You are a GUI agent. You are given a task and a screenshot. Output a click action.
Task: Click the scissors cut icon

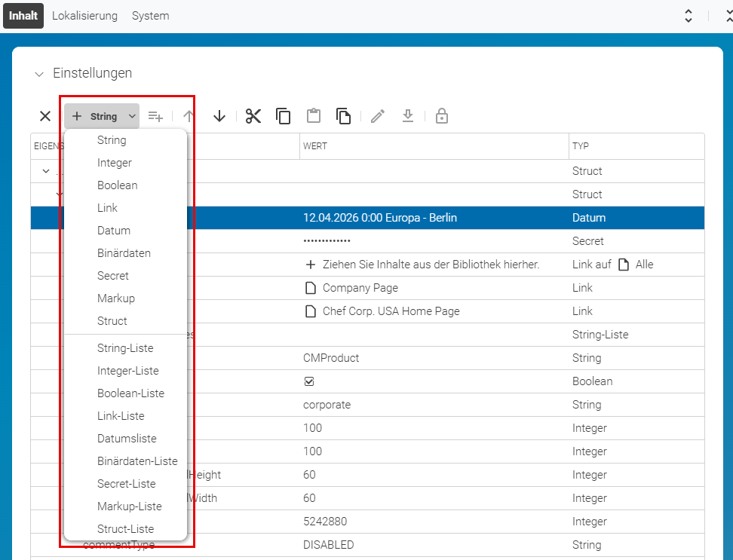click(253, 116)
